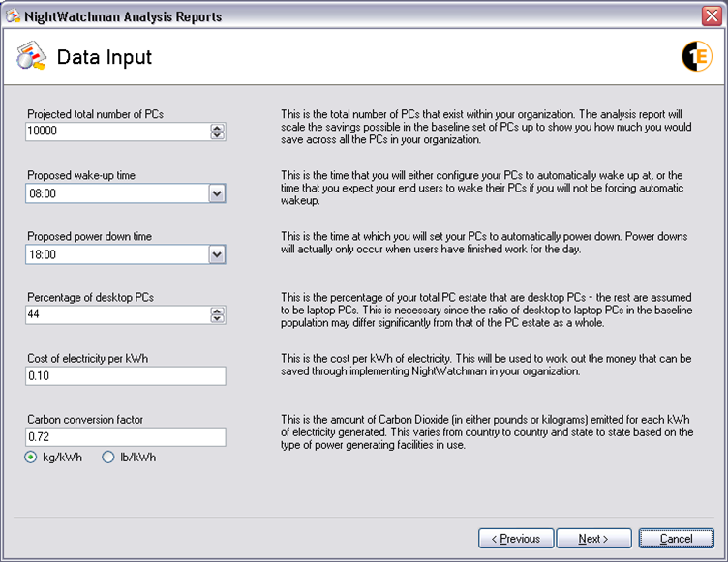728x562 pixels.
Task: Click the NightWatchman title bar app icon
Action: pos(13,16)
